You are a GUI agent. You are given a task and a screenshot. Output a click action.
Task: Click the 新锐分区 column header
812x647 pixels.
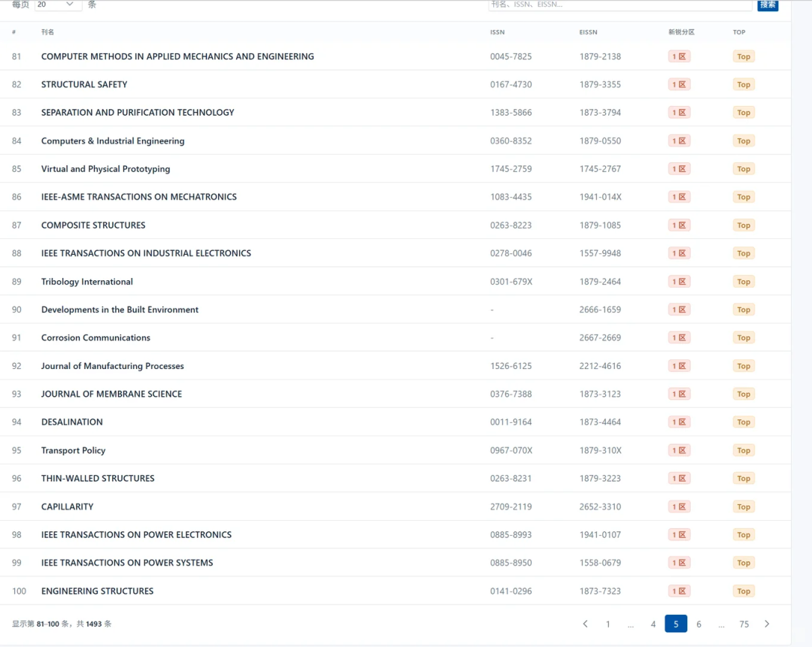[681, 32]
